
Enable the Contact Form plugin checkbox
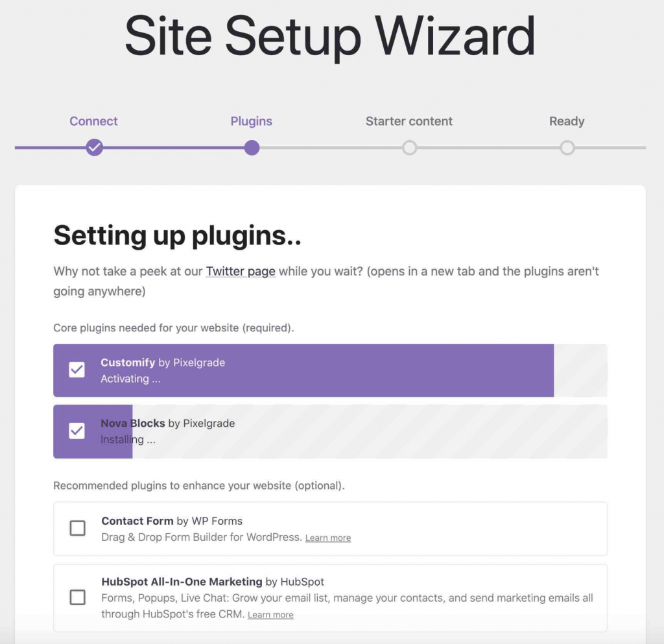tap(77, 529)
